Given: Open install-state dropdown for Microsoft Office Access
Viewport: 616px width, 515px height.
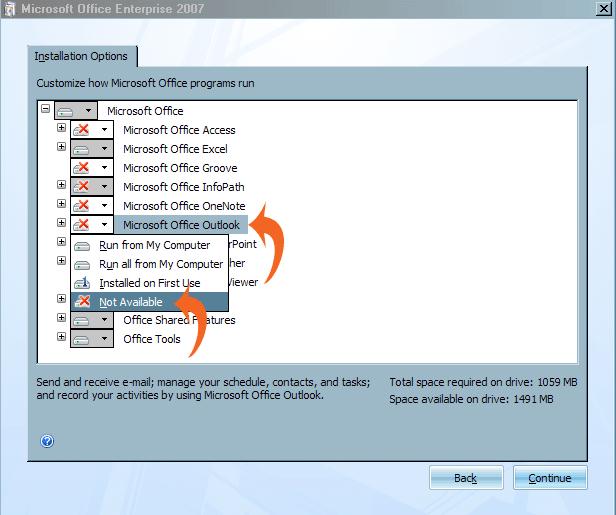Looking at the screenshot, I should click(x=92, y=129).
